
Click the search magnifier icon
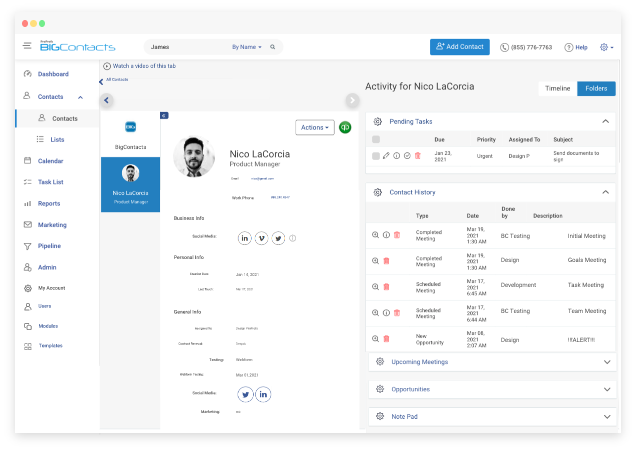coord(273,47)
